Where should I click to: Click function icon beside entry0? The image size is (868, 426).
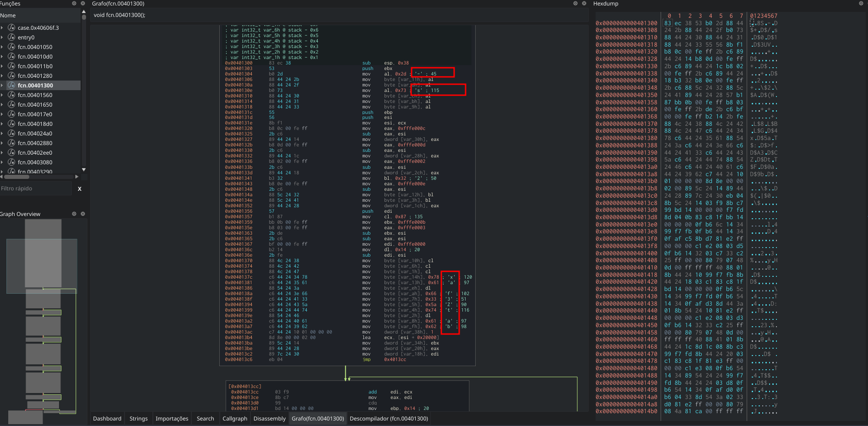[x=11, y=37]
